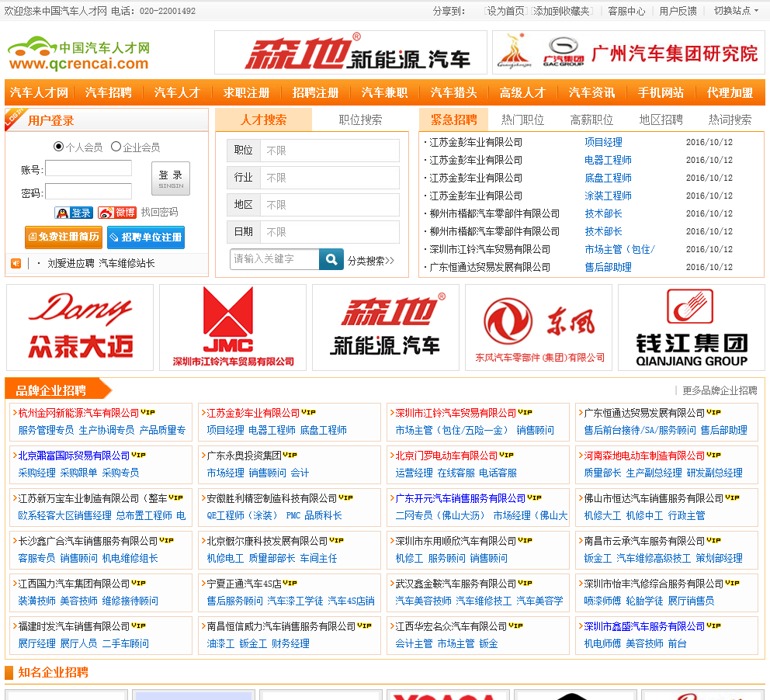Open 河南森地电动车制造有限公司 link
This screenshot has width=770, height=700.
click(x=644, y=456)
